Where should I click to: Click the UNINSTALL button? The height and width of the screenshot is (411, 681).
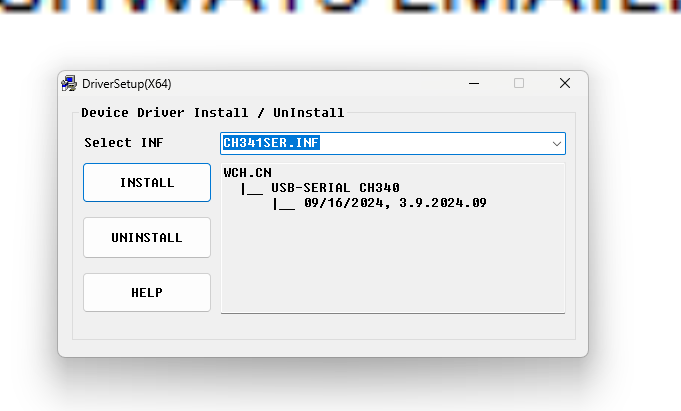[x=147, y=238]
